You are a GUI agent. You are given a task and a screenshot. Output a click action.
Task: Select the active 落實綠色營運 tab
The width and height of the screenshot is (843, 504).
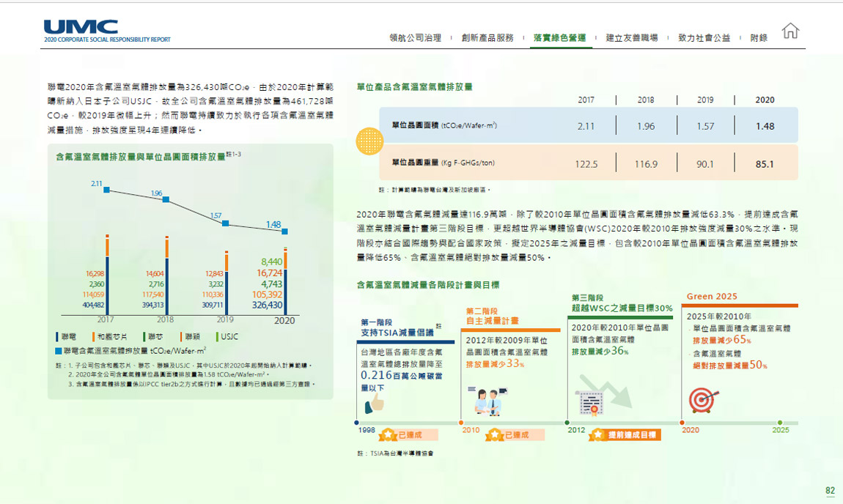pos(559,38)
